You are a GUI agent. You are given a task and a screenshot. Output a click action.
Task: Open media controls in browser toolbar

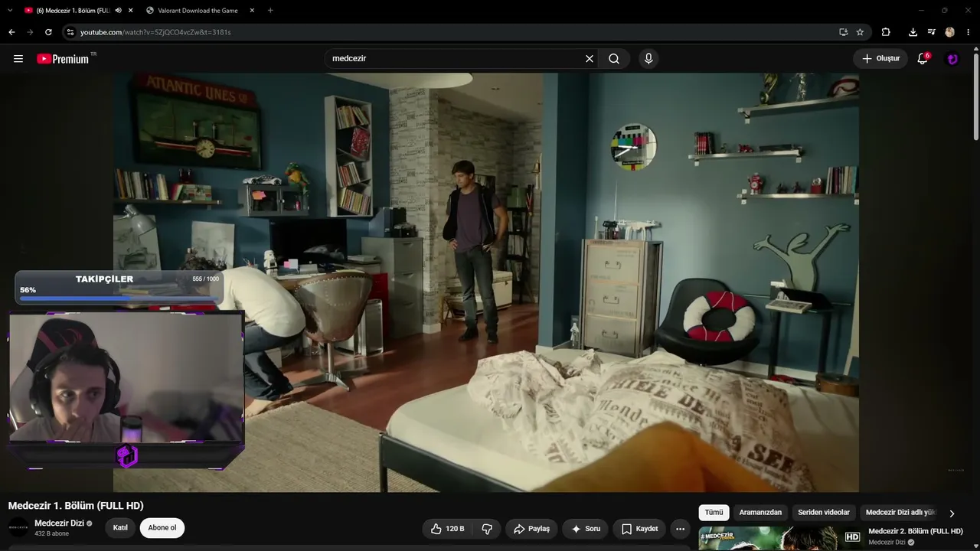[x=931, y=32]
